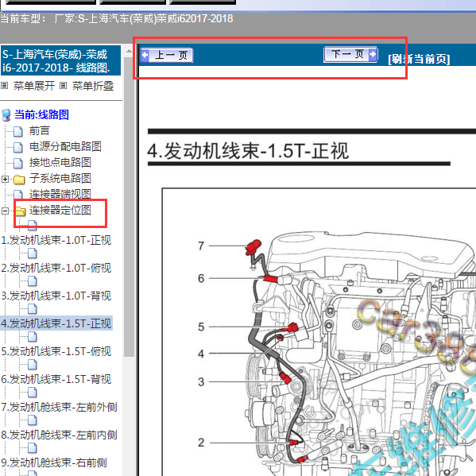Image resolution: width=476 pixels, height=476 pixels.
Task: Click page icon above 9.发动机舱线束-右前侧
Action: pyautogui.click(x=32, y=448)
